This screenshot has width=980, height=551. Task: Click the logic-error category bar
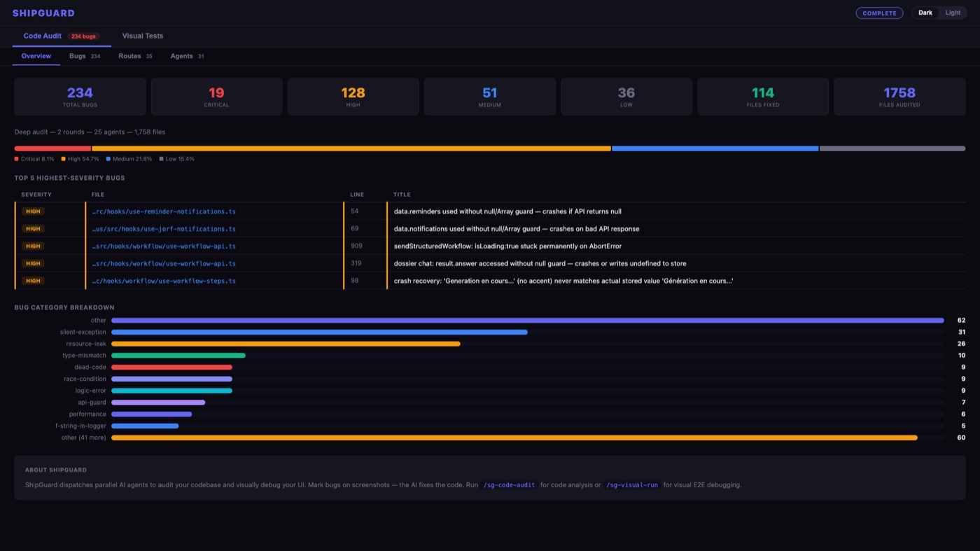171,391
